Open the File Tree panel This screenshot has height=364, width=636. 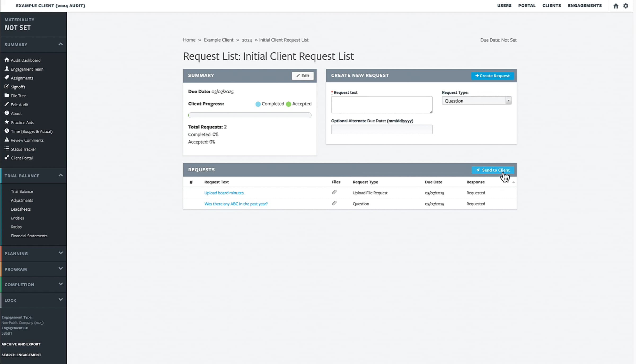(x=18, y=96)
